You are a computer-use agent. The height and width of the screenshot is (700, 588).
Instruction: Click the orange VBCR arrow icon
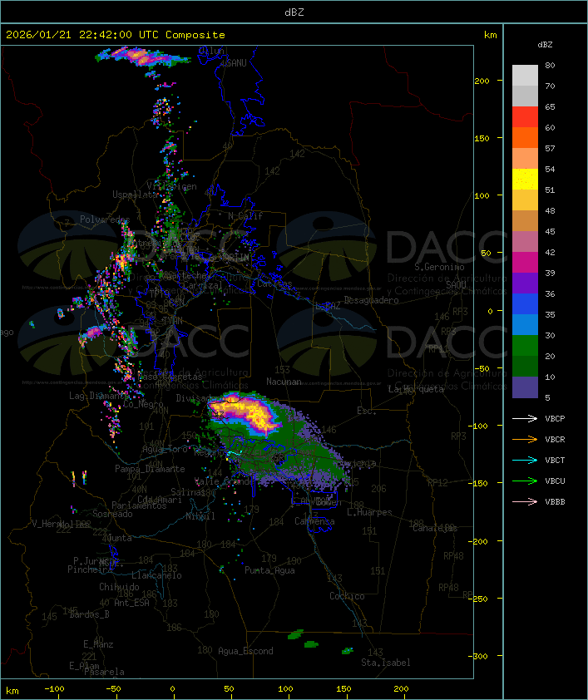526,439
